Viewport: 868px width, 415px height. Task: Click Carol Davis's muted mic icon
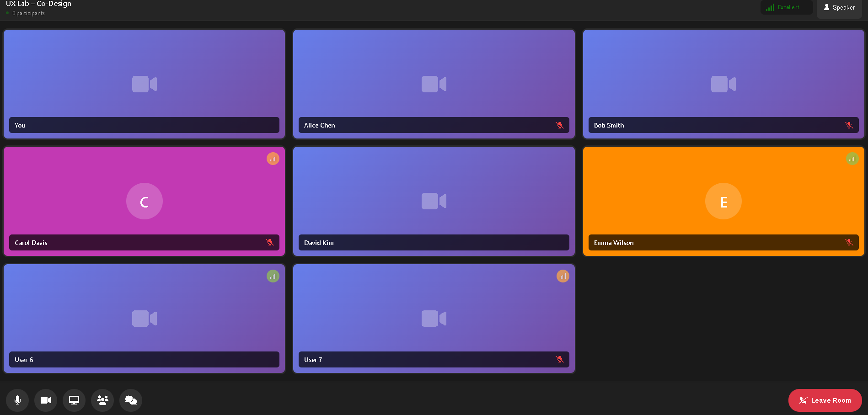270,242
